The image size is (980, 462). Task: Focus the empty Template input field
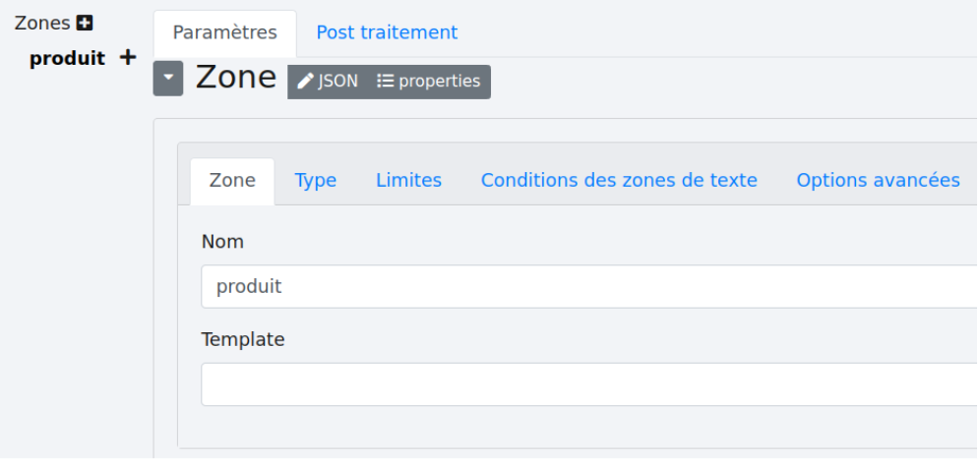coord(590,384)
